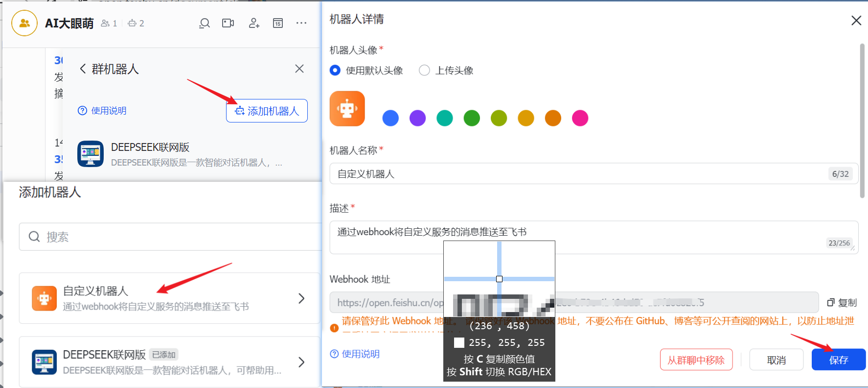Click the 取消 button
Viewport: 868px width, 388px height.
pyautogui.click(x=777, y=360)
